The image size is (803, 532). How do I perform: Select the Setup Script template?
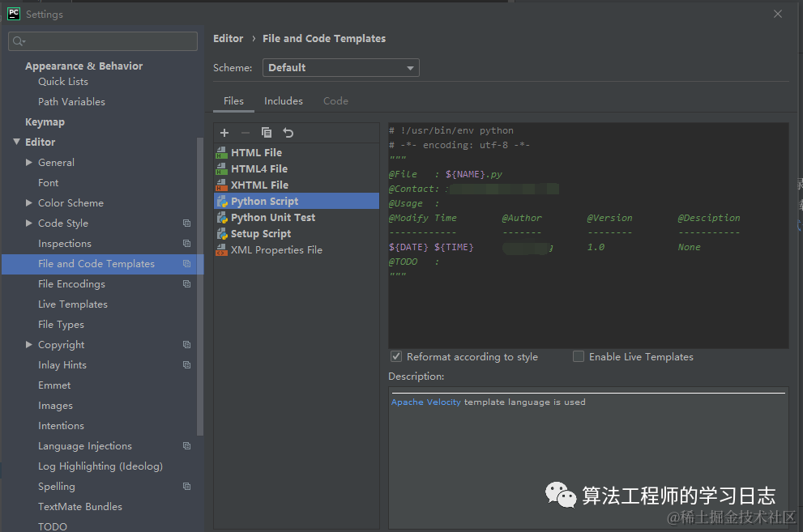click(297, 234)
